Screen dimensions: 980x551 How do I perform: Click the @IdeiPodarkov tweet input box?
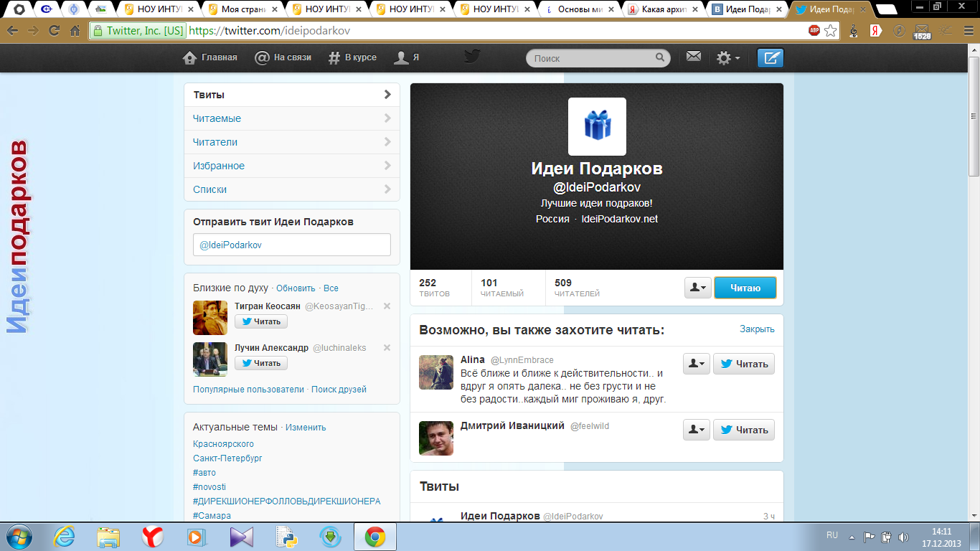pyautogui.click(x=292, y=245)
